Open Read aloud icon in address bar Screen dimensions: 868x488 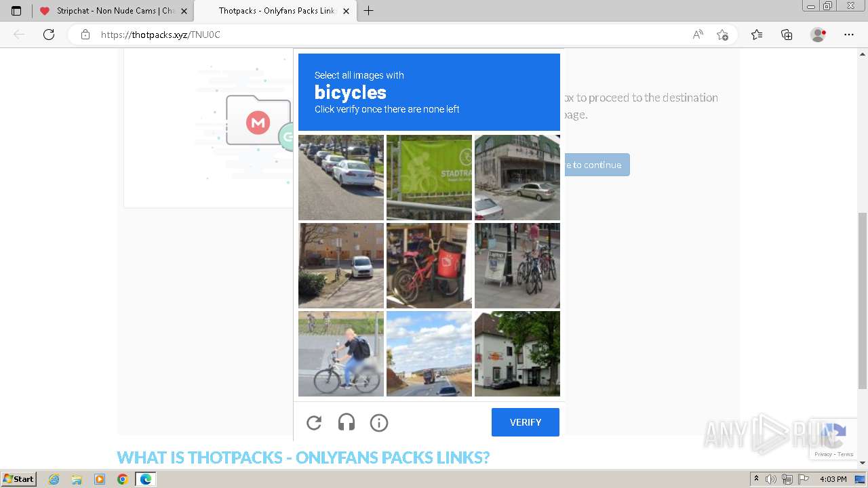[x=698, y=35]
